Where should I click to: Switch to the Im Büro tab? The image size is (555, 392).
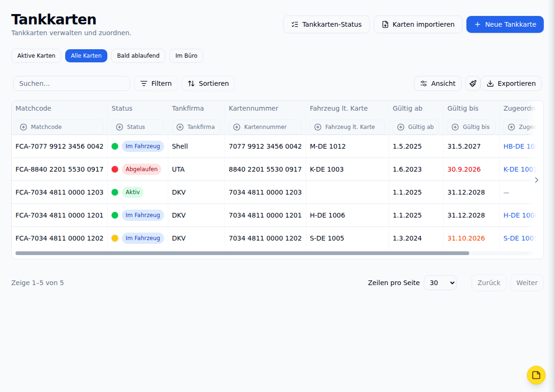coord(186,56)
